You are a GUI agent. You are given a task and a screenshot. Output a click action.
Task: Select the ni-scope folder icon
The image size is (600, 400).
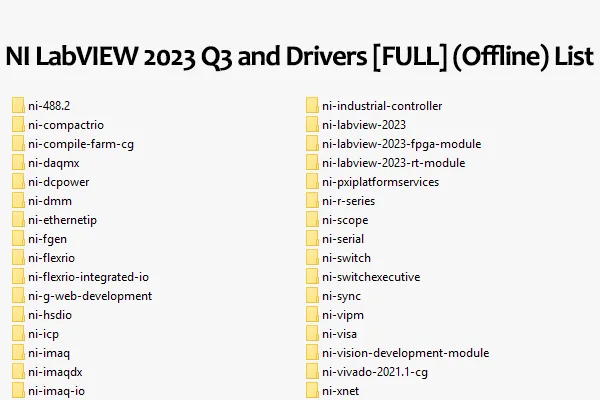(312, 219)
